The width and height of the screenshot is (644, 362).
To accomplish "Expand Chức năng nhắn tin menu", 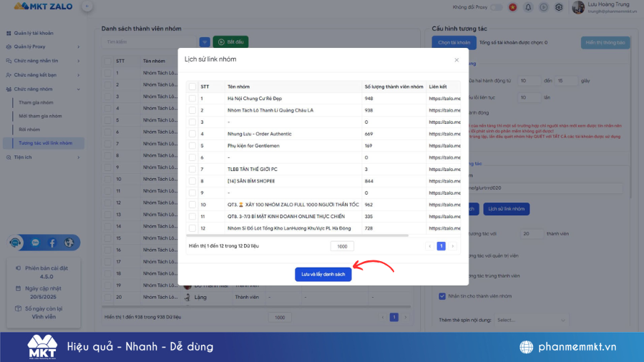I will [x=43, y=61].
